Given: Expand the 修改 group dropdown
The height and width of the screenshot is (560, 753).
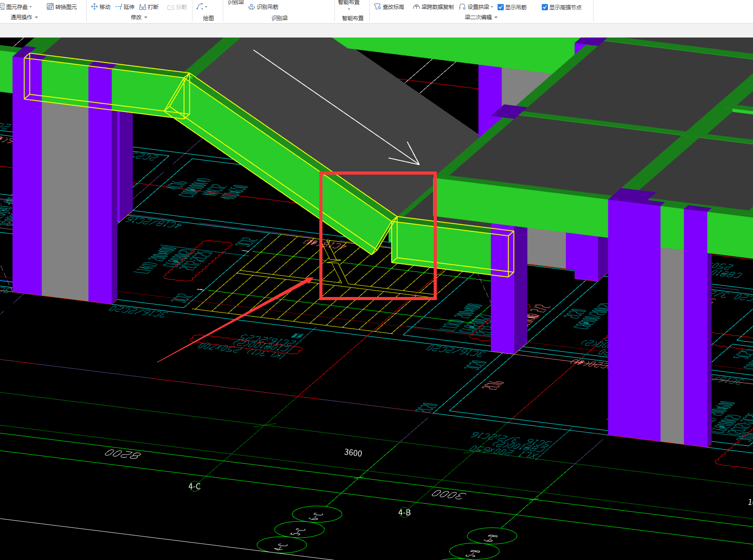Looking at the screenshot, I should 146,17.
